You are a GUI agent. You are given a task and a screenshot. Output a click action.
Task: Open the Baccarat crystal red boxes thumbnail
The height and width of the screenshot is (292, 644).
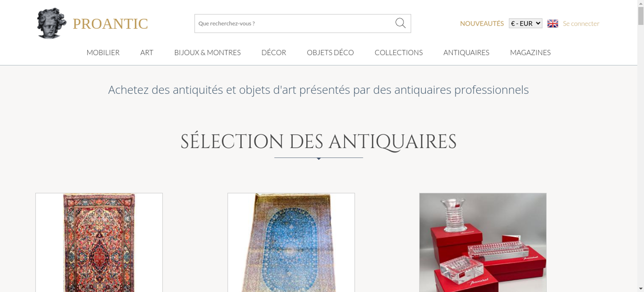[483, 242]
